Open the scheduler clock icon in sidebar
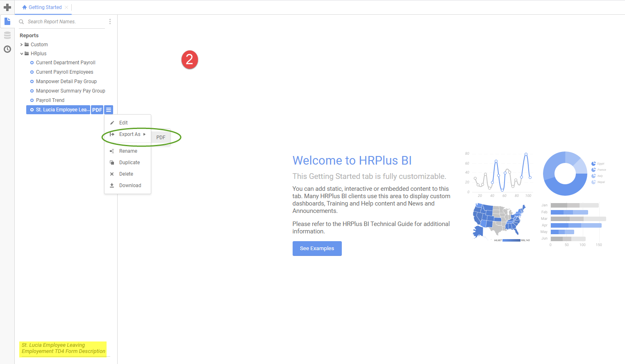 (7, 49)
